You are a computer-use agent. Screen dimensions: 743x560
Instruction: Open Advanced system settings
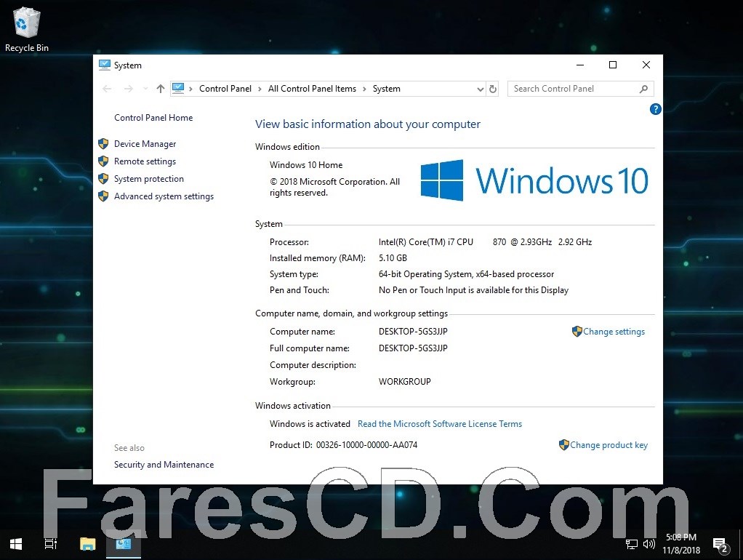pos(164,196)
